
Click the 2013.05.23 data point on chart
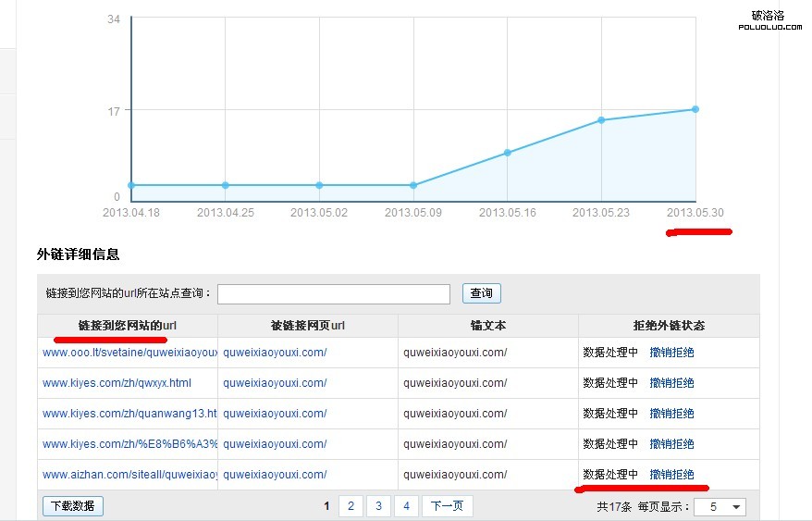point(601,120)
